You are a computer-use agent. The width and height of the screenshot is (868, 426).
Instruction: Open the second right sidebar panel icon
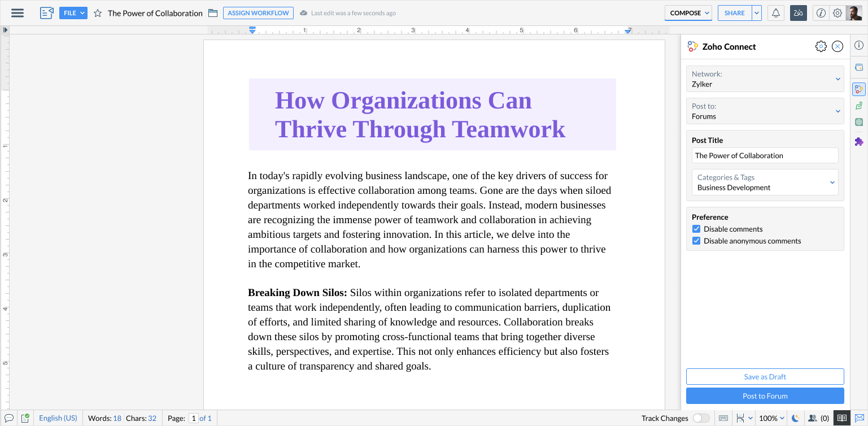pyautogui.click(x=859, y=67)
